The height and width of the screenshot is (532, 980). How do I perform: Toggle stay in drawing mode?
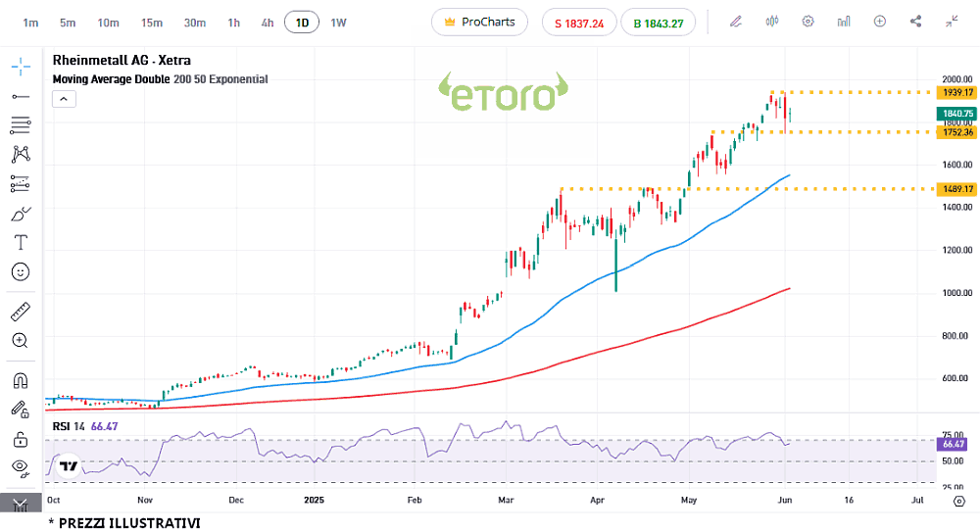click(x=21, y=410)
